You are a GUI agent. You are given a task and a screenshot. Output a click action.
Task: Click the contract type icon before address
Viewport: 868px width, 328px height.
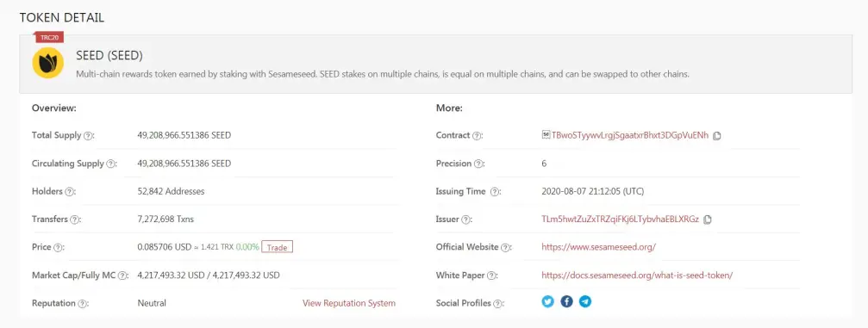(x=546, y=135)
